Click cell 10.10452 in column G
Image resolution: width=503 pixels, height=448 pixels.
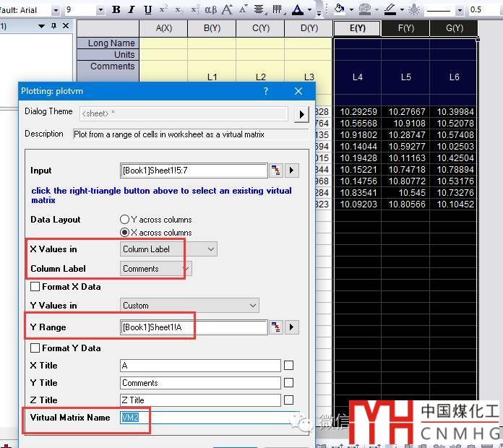coord(454,204)
